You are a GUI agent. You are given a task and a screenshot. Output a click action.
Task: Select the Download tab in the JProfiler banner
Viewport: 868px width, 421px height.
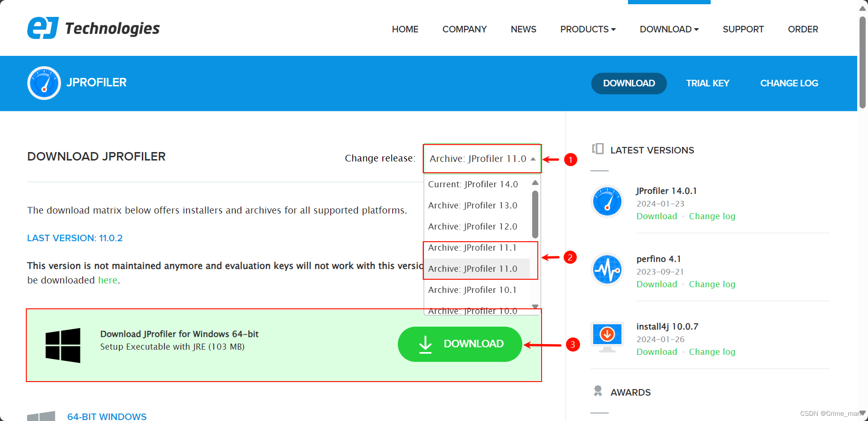pos(629,84)
